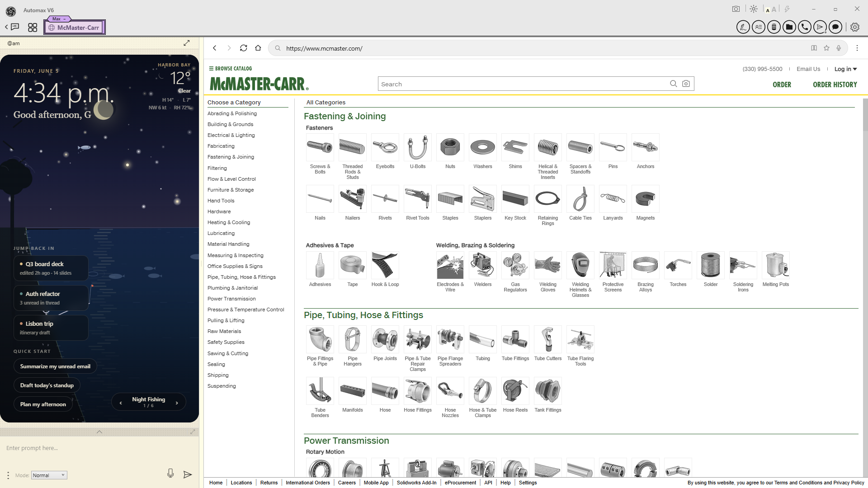The height and width of the screenshot is (488, 868).
Task: Open the Welding Helmets & Glasses icon
Action: point(580,265)
